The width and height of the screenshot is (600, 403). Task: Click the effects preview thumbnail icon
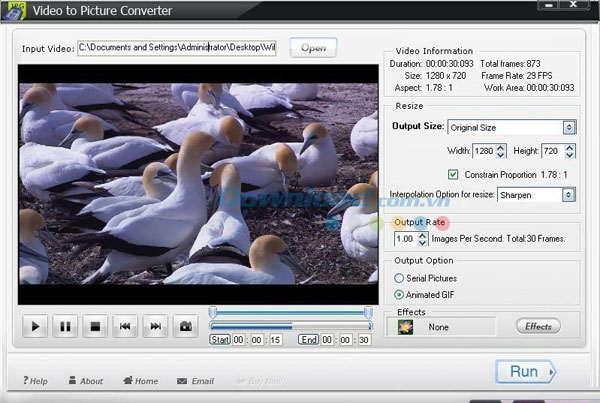point(406,327)
